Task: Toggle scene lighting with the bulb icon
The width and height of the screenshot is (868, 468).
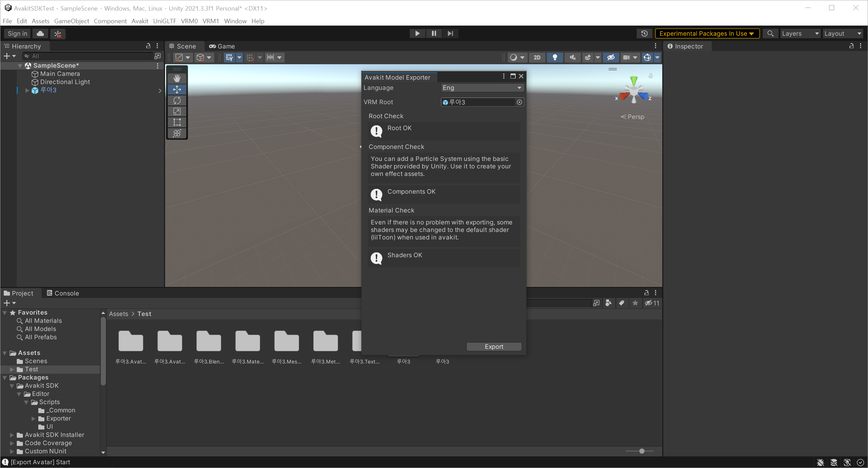Action: pos(555,57)
